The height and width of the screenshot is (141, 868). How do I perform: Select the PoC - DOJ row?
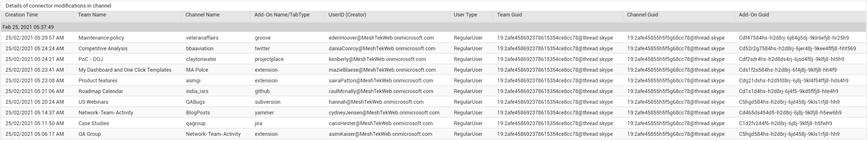(x=433, y=59)
